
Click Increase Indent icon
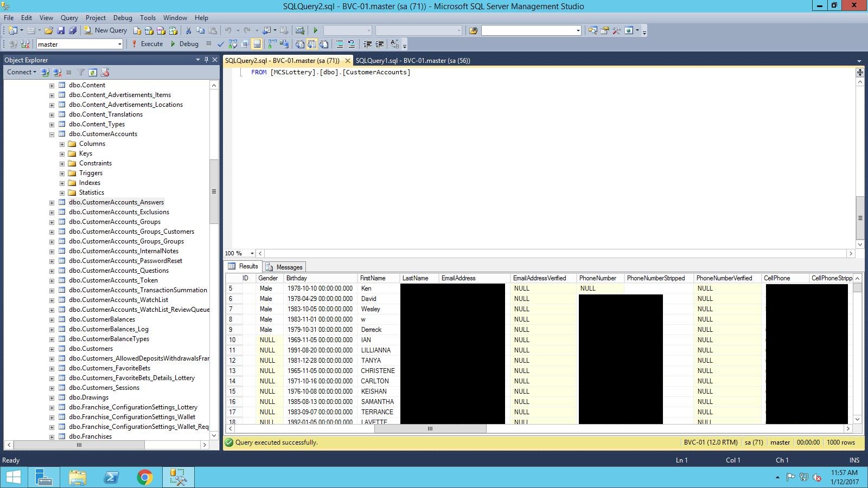[379, 44]
